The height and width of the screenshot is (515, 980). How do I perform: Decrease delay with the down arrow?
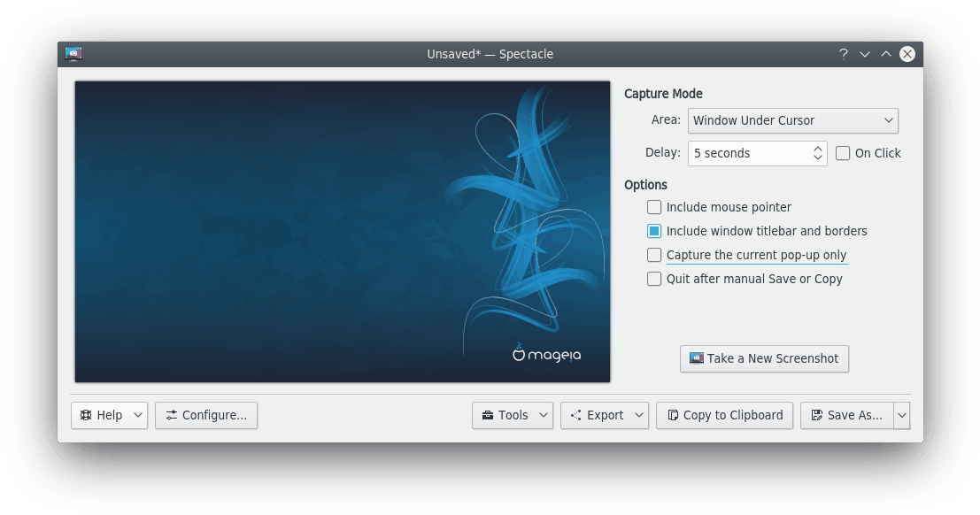[817, 158]
